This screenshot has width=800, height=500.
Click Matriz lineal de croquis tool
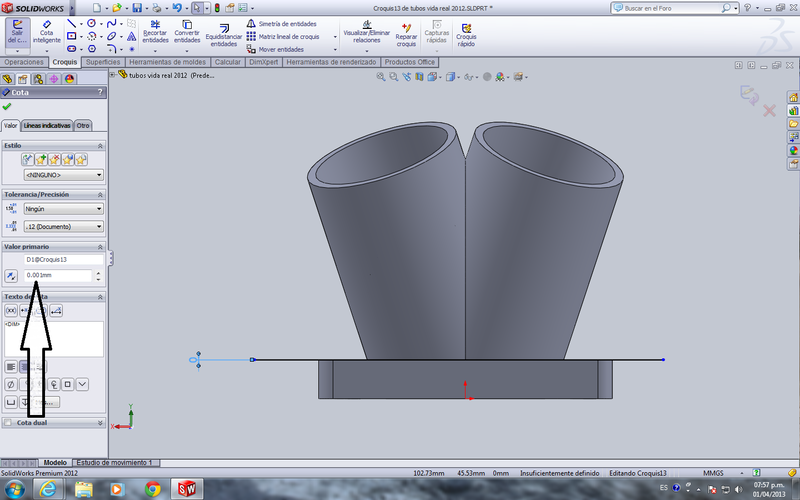point(283,36)
